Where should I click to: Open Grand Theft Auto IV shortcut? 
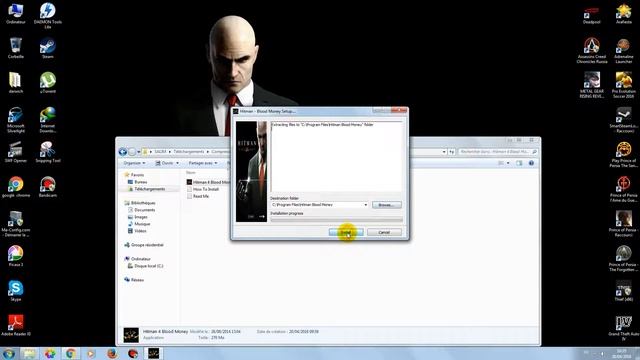coord(624,328)
